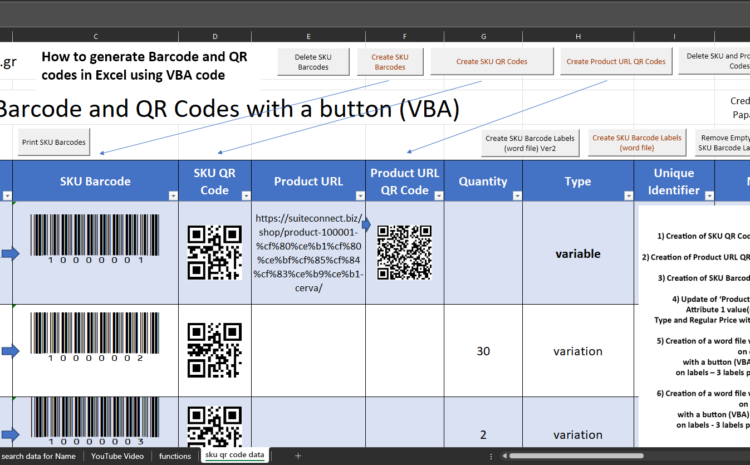Select SKU QR code in 10000001 row

click(x=214, y=253)
